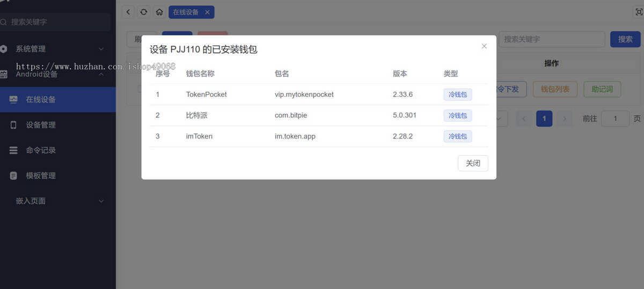This screenshot has width=644, height=289.
Task: Click the 前往 page number input
Action: tap(615, 119)
